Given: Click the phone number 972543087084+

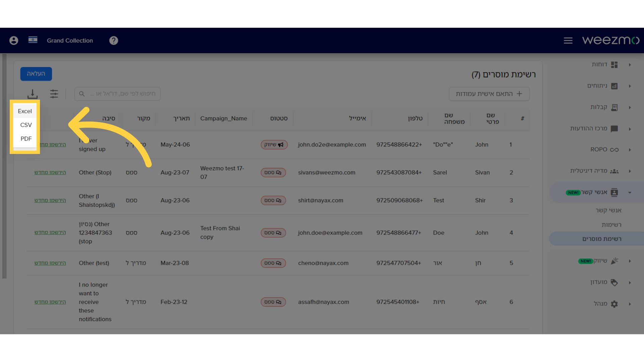Looking at the screenshot, I should (x=399, y=173).
